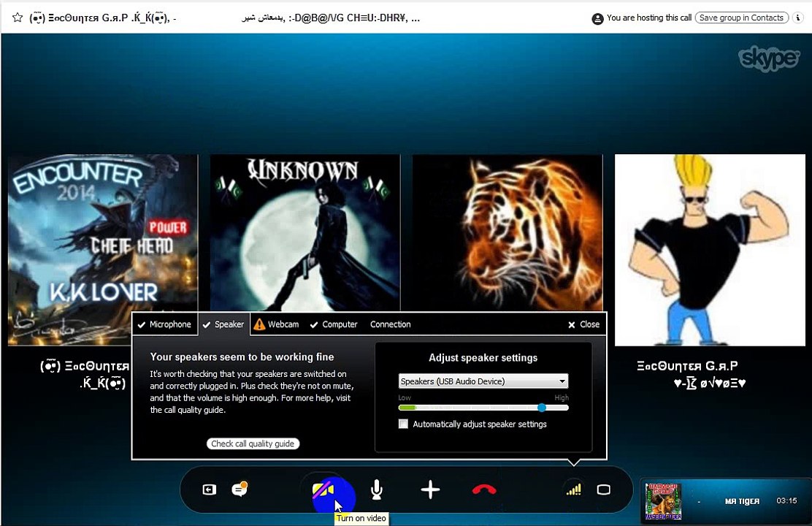The width and height of the screenshot is (812, 526).
Task: Click 'You are hosting this call' text
Action: coord(649,18)
